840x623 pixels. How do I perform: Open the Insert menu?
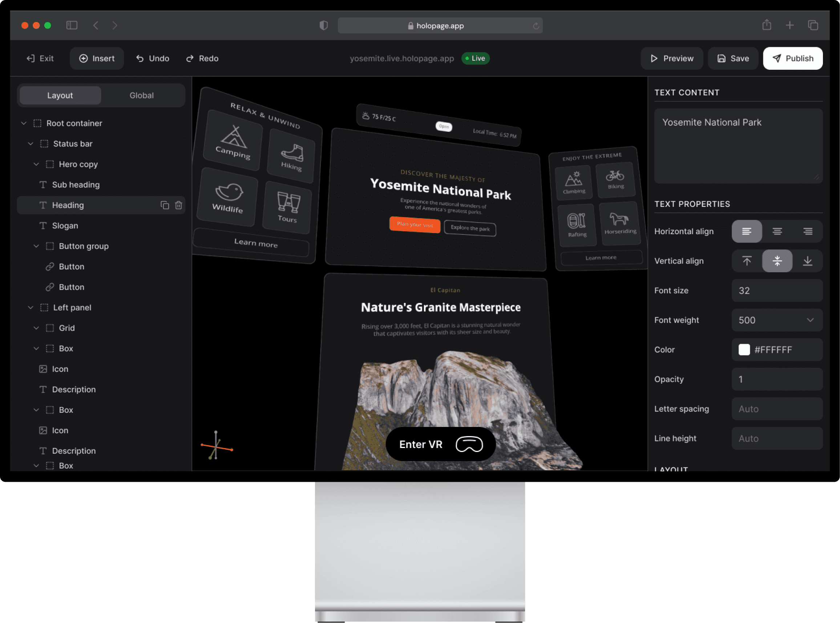coord(97,58)
